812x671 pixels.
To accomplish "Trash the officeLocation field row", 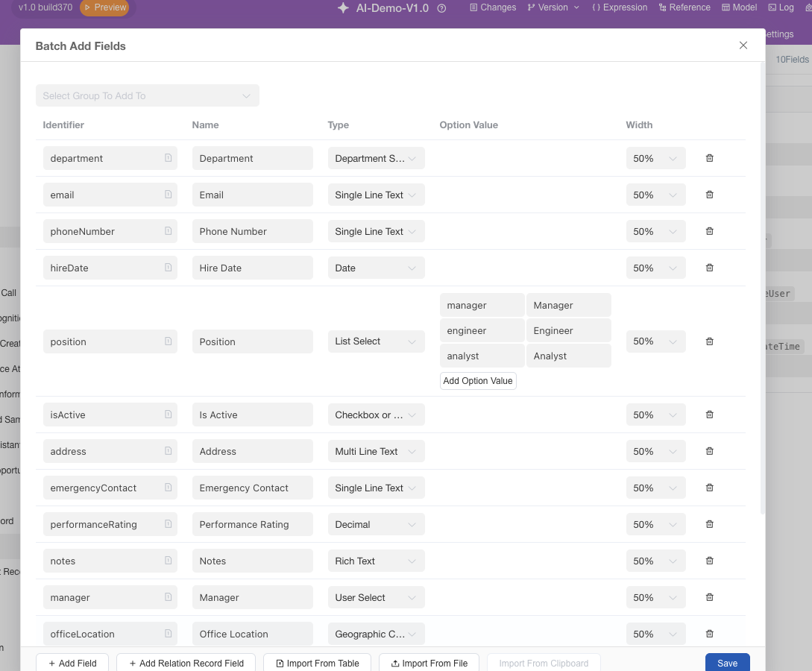I will (709, 634).
